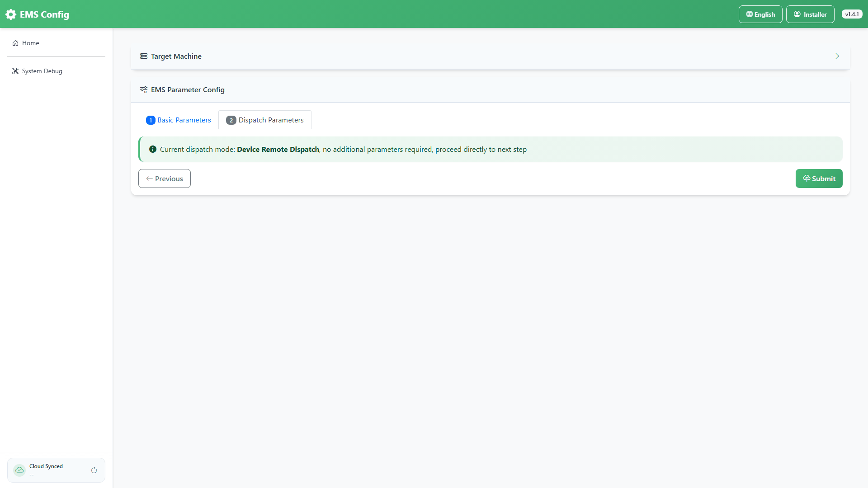Select the Dispatch Parameters tab
Viewport: 868px width, 488px height.
(265, 120)
